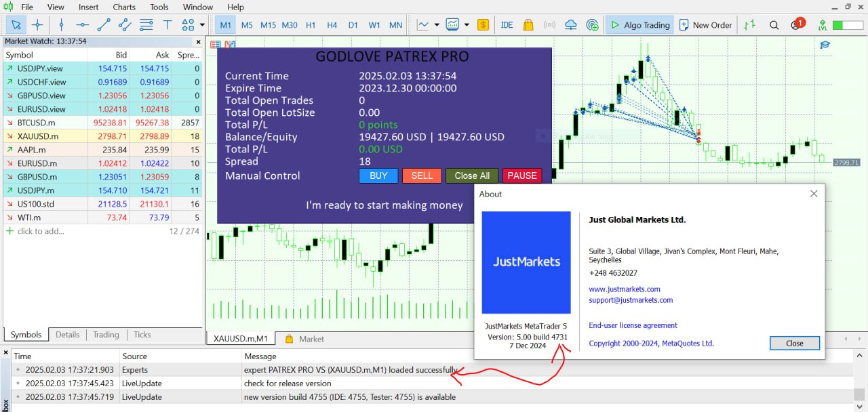Click the graduation cap icon on chart
868x412 pixels.
[x=825, y=45]
